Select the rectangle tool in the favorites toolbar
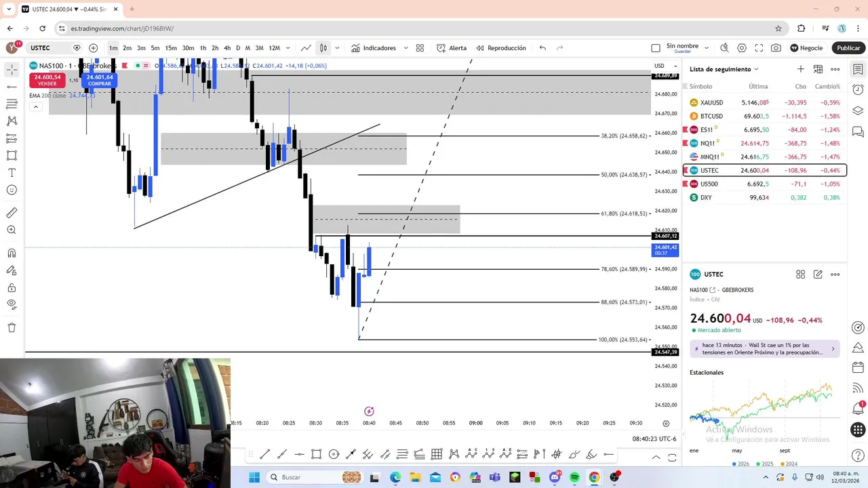 [316, 454]
